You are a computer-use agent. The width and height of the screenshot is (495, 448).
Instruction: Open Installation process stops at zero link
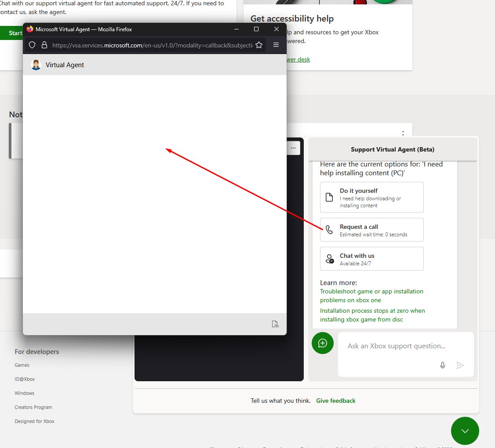coord(372,315)
